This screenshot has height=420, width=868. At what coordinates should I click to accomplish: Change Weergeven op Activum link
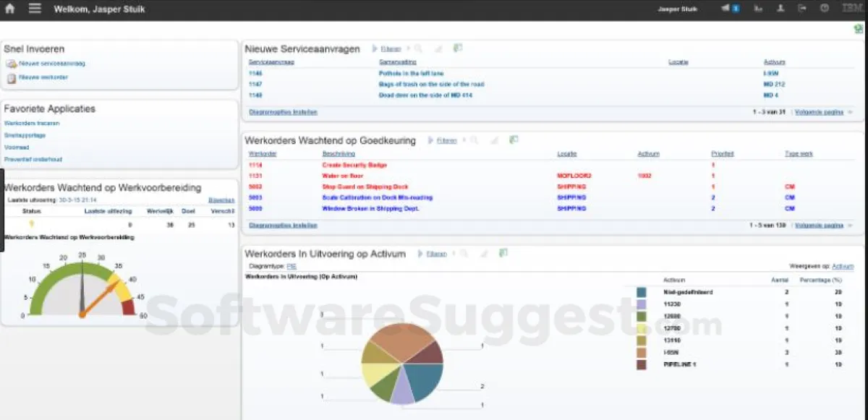(843, 266)
